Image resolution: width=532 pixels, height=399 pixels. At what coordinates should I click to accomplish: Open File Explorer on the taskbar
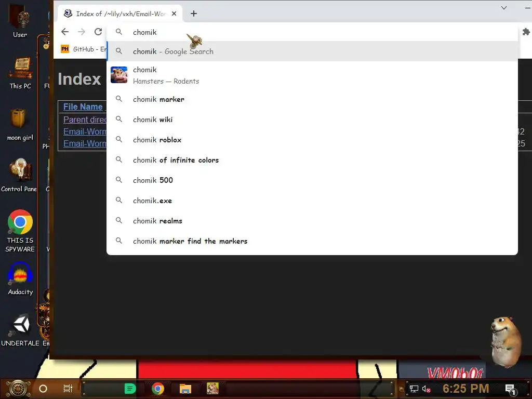185,389
